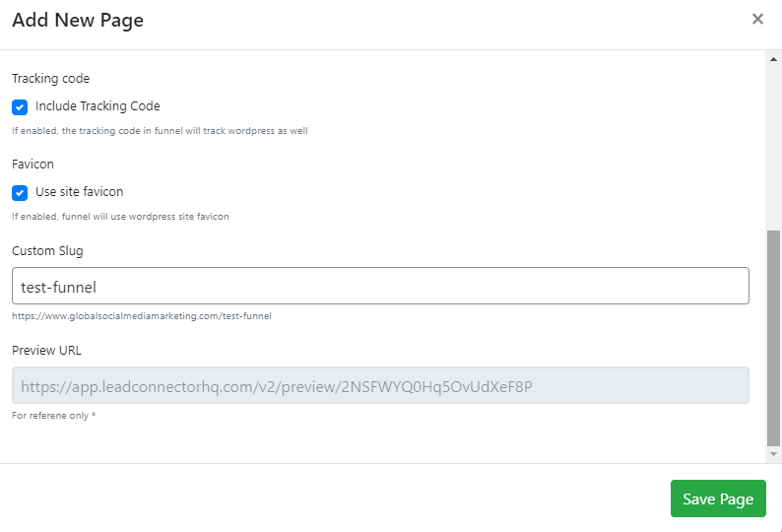
Task: Click the empty scrollbar track above the thumb
Action: click(x=774, y=148)
